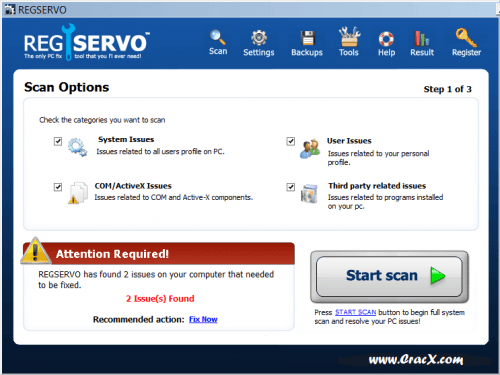Image resolution: width=500 pixels, height=375 pixels.
Task: Click 'Issues related to programs installed' text
Action: click(385, 202)
